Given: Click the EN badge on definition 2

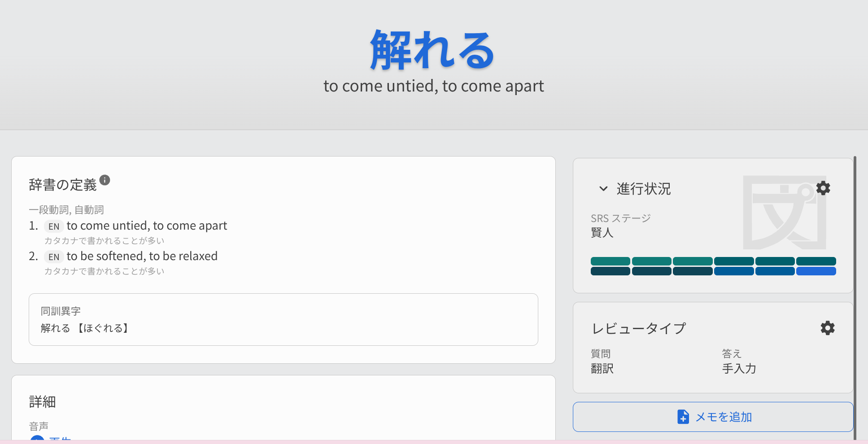Looking at the screenshot, I should click(54, 257).
